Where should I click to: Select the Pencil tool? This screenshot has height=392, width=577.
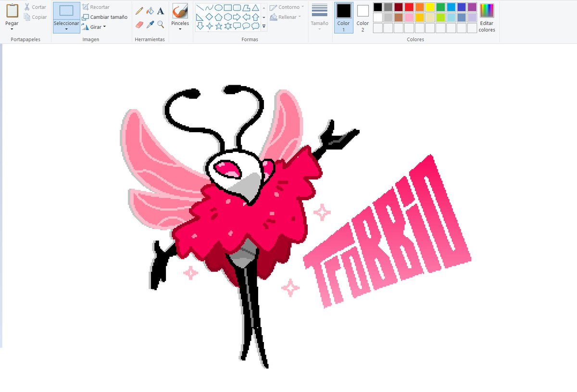139,10
